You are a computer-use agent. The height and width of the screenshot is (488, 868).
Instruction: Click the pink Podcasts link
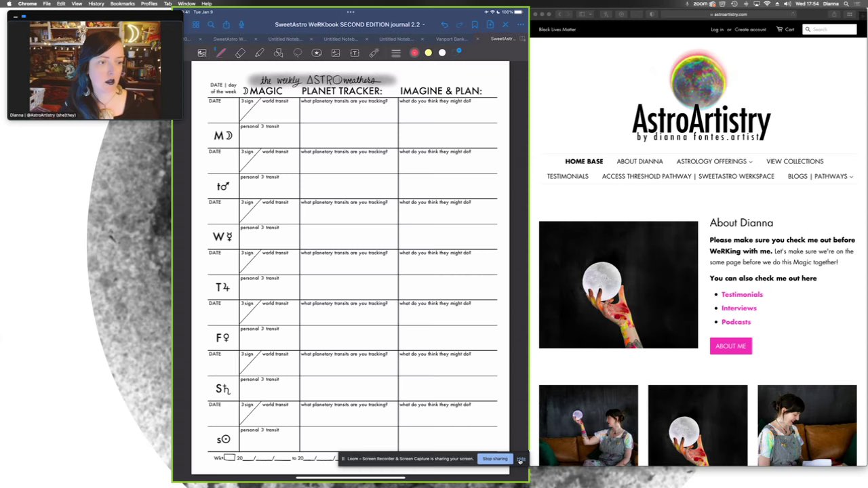pyautogui.click(x=736, y=322)
